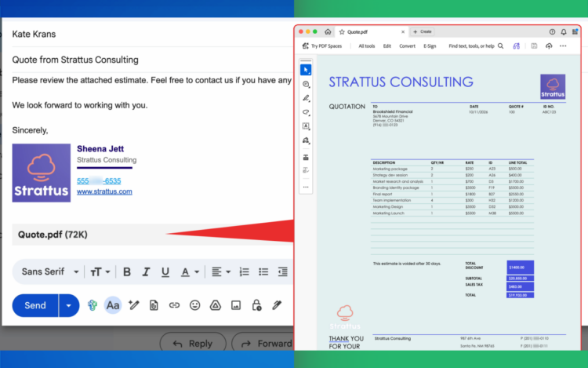Viewport: 588px width, 368px height.
Task: Open the Convert menu in Acrobat
Action: point(407,46)
